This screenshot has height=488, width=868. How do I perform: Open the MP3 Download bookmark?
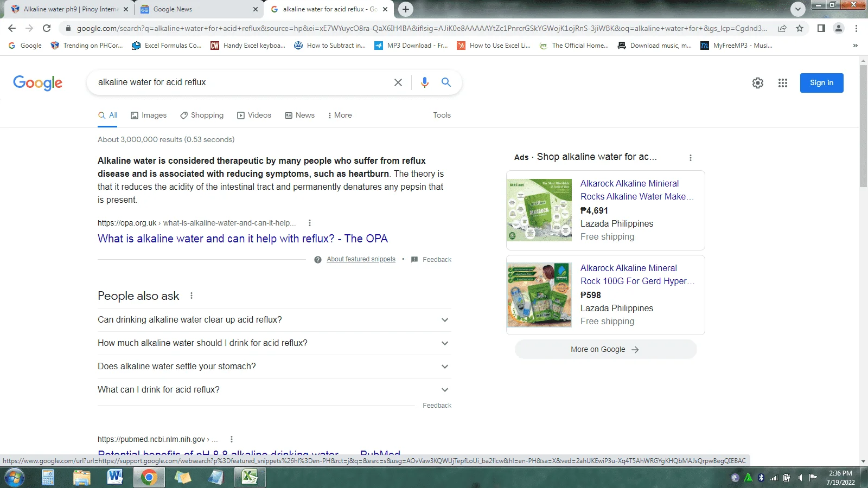pos(411,46)
